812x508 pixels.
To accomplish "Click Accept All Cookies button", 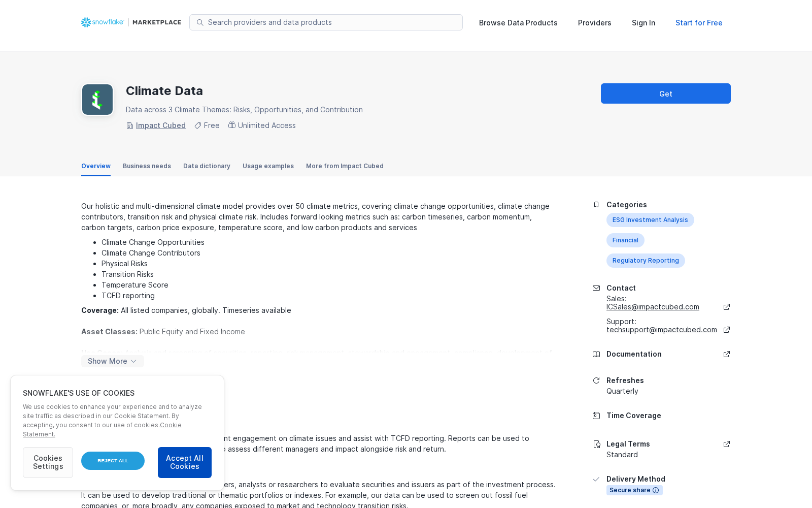I will [x=185, y=462].
